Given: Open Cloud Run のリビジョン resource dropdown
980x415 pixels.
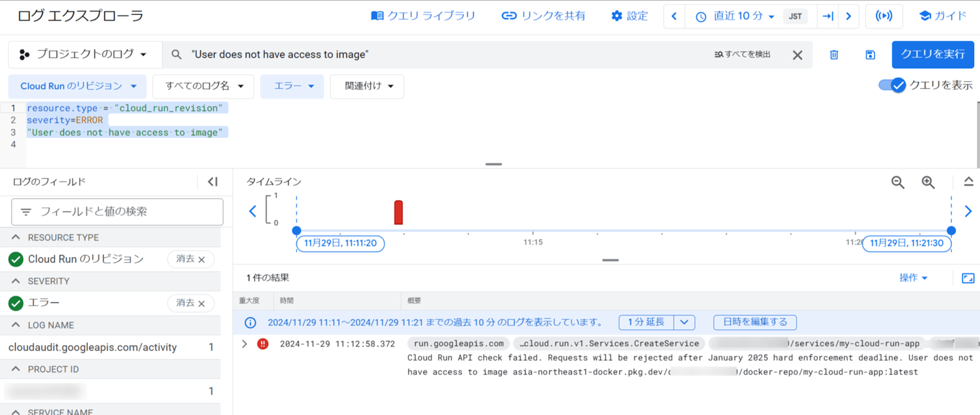Looking at the screenshot, I should (x=77, y=86).
